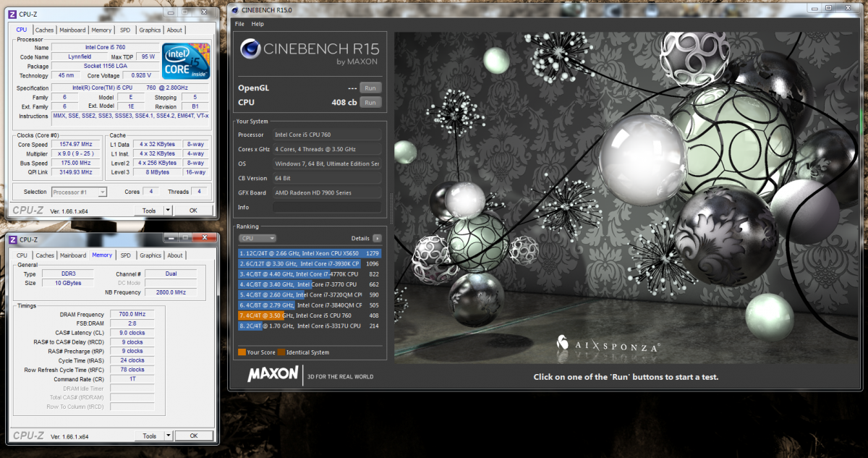Open the Caches tab in CPU-Z processor window
This screenshot has width=868, height=458.
(x=45, y=30)
